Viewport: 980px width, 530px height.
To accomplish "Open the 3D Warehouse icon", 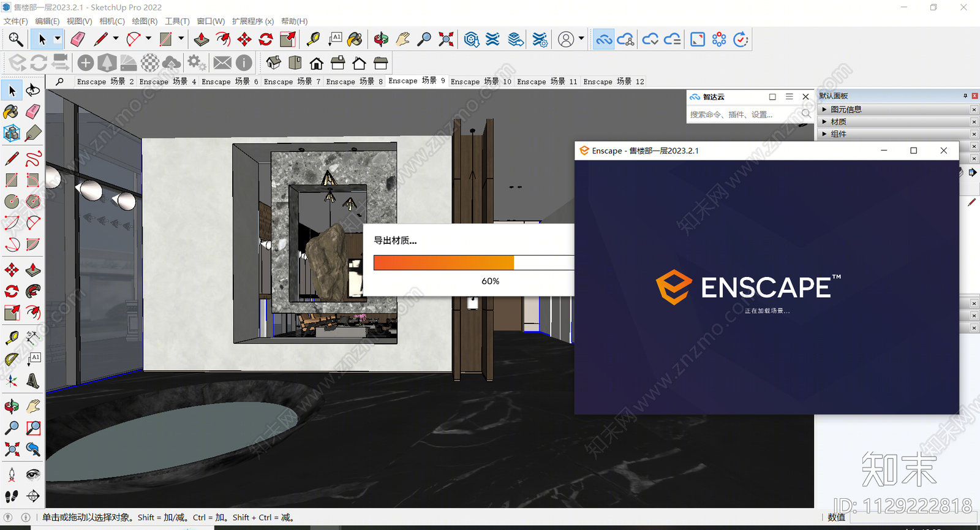I will point(471,40).
